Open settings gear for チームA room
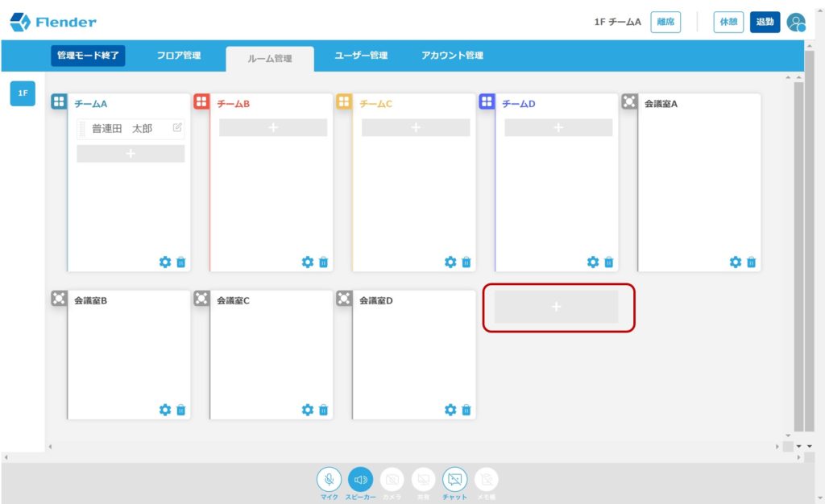825x504 pixels. click(x=165, y=262)
